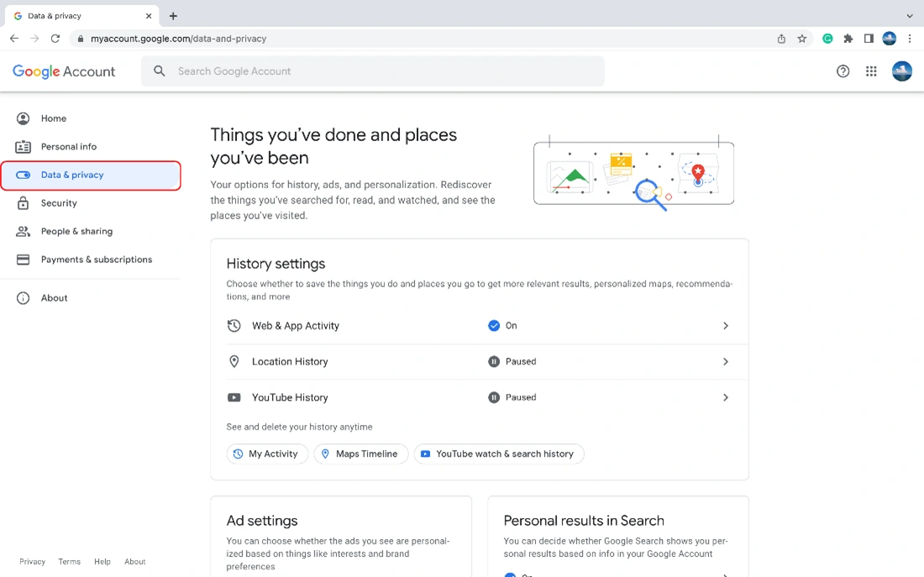Click the share page icon

(x=781, y=39)
